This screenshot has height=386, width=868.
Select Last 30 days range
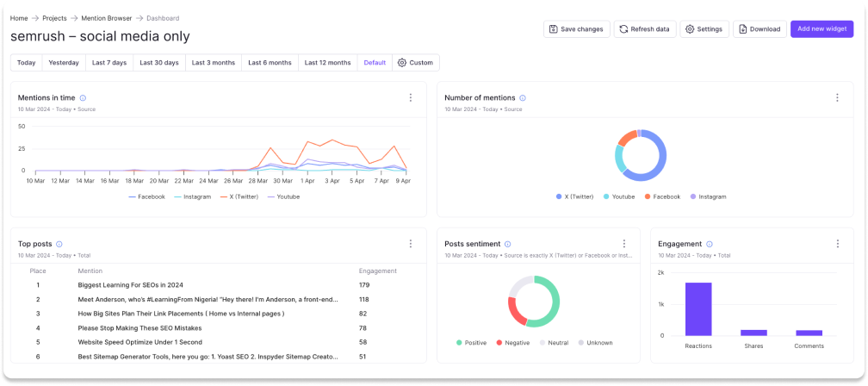point(158,63)
